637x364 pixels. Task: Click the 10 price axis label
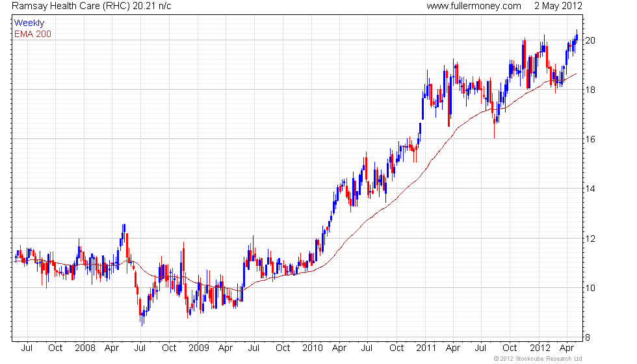click(590, 288)
